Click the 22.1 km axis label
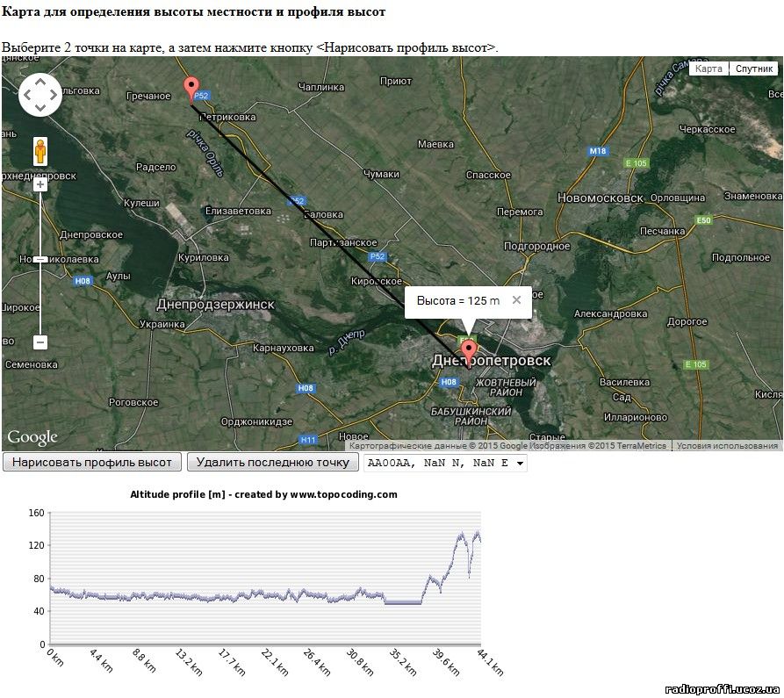Screen dimensions: 784x698 click(x=275, y=663)
